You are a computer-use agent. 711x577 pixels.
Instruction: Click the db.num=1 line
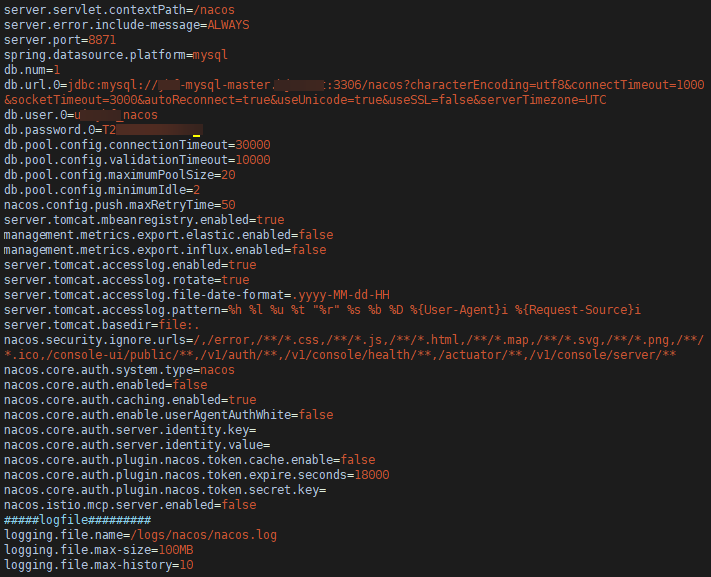(32, 70)
